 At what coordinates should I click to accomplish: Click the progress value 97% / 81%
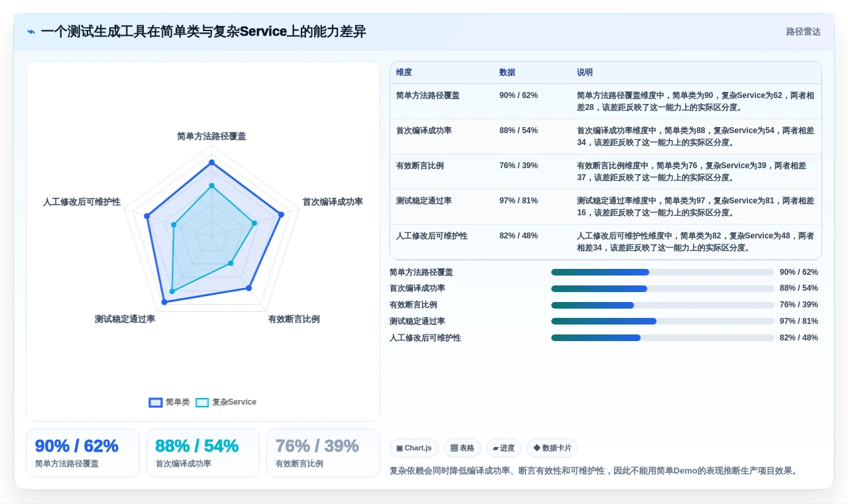point(799,321)
